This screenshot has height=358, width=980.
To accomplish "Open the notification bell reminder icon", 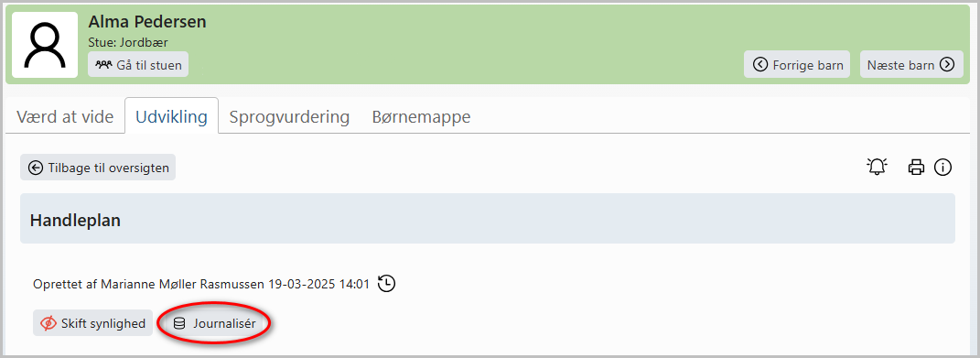I will coord(877,168).
